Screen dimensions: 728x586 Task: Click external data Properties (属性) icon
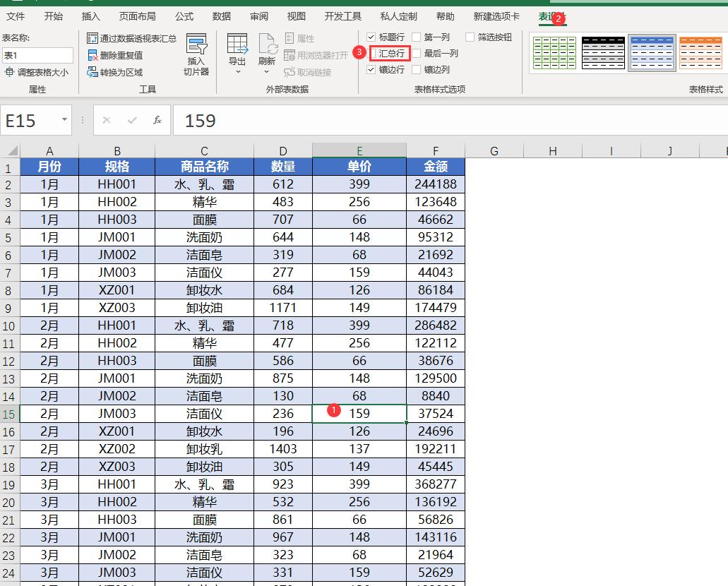tap(290, 38)
